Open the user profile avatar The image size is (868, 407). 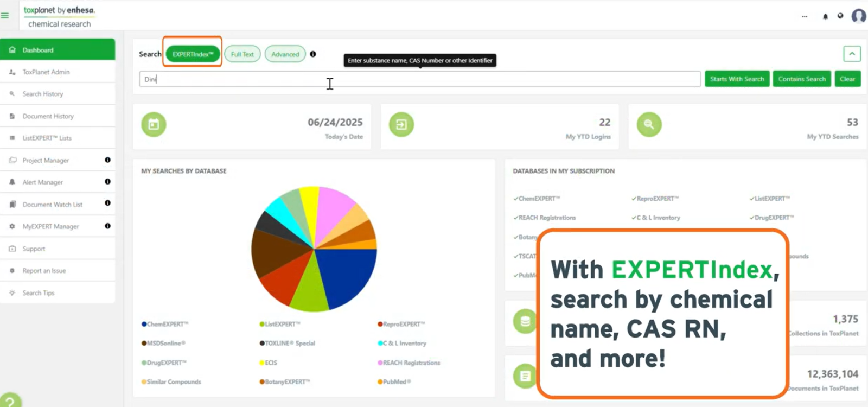click(x=858, y=16)
